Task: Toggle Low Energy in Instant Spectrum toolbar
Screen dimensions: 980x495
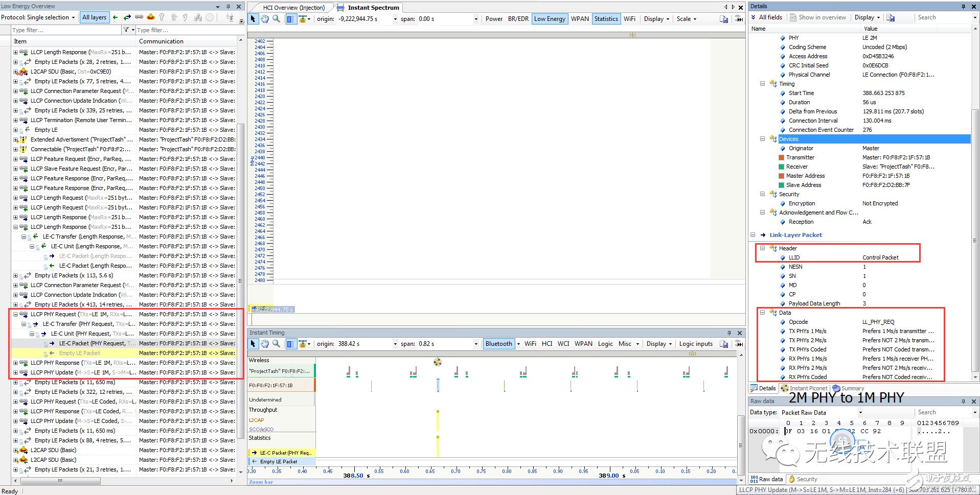Action: [x=550, y=19]
